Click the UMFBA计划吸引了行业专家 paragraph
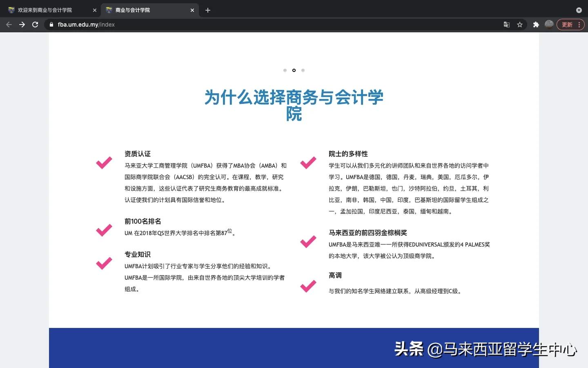 (205, 278)
